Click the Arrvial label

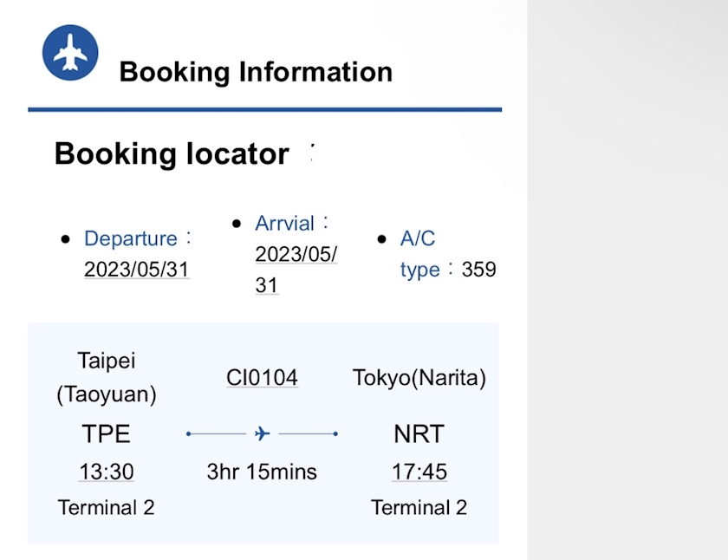coord(284,224)
